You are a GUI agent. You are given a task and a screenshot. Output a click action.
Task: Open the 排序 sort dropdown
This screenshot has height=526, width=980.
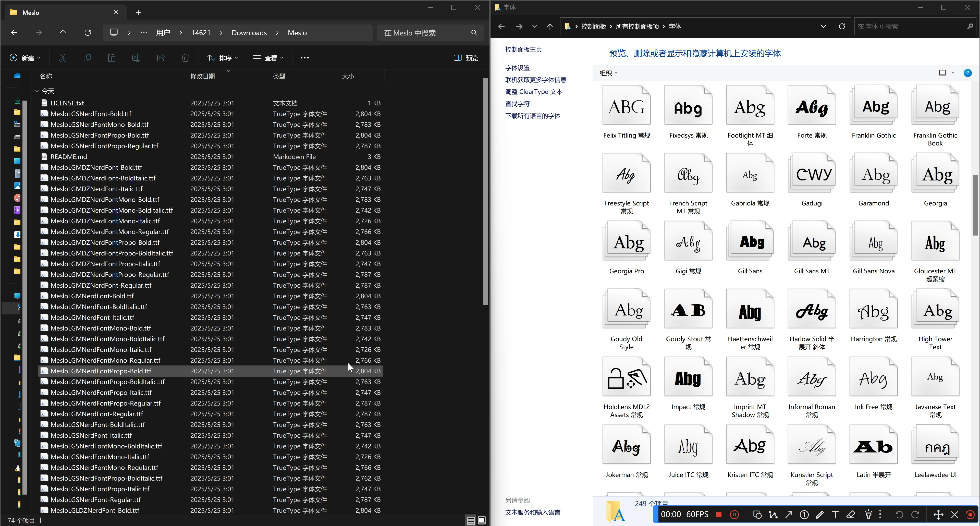[223, 58]
